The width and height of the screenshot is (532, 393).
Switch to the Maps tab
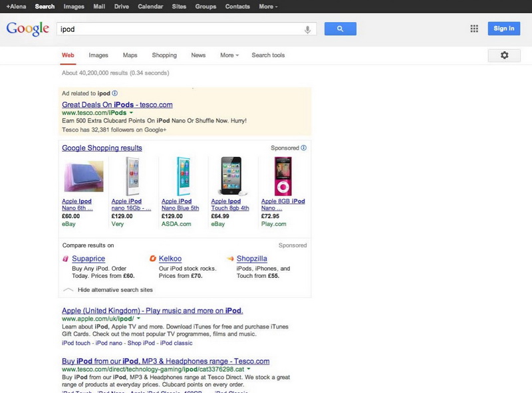pyautogui.click(x=130, y=55)
